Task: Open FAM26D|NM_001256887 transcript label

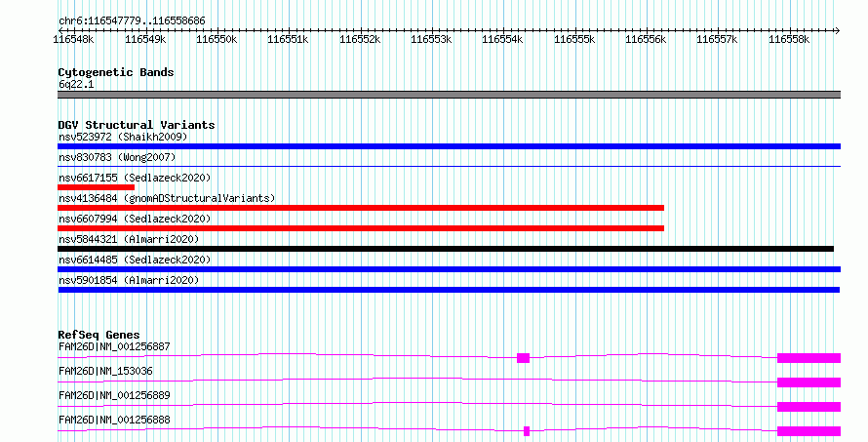Action: (114, 346)
